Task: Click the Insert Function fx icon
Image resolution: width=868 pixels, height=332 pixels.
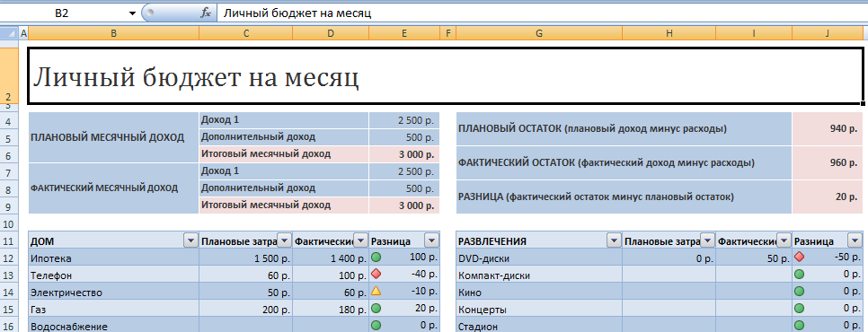Action: point(205,13)
